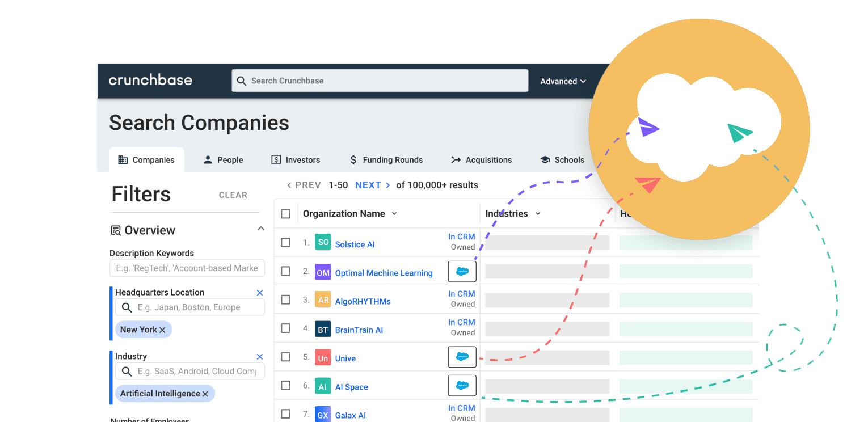Check the Solstice AI row checkbox
The width and height of the screenshot is (868, 422).
click(x=286, y=242)
